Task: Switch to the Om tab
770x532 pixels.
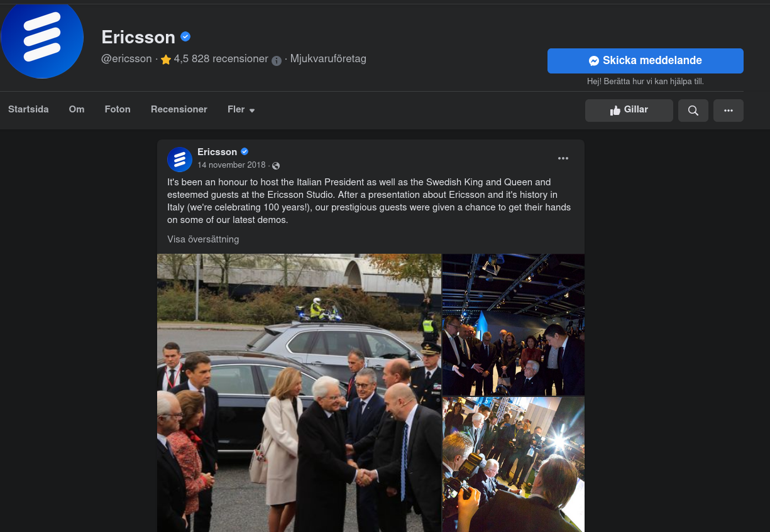Action: pos(77,109)
